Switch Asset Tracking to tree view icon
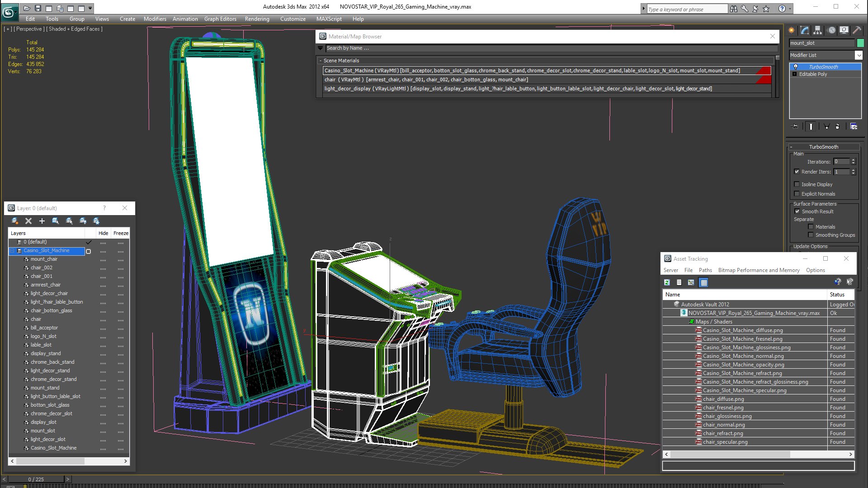Image resolution: width=868 pixels, height=488 pixels. (691, 282)
